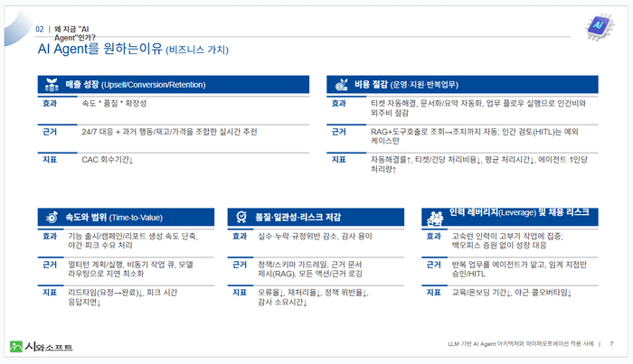Click the 품질·일관성 header checkmark badge icon

241,217
